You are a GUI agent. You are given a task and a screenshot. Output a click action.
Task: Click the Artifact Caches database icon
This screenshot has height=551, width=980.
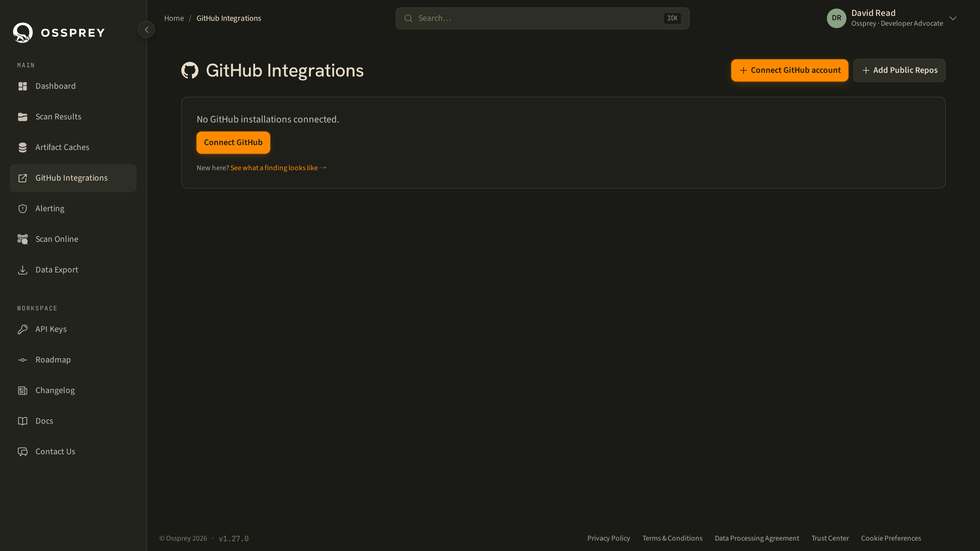tap(23, 148)
